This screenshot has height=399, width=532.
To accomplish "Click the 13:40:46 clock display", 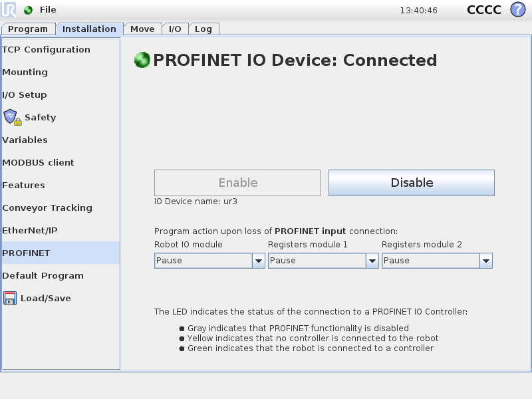I will (x=419, y=11).
